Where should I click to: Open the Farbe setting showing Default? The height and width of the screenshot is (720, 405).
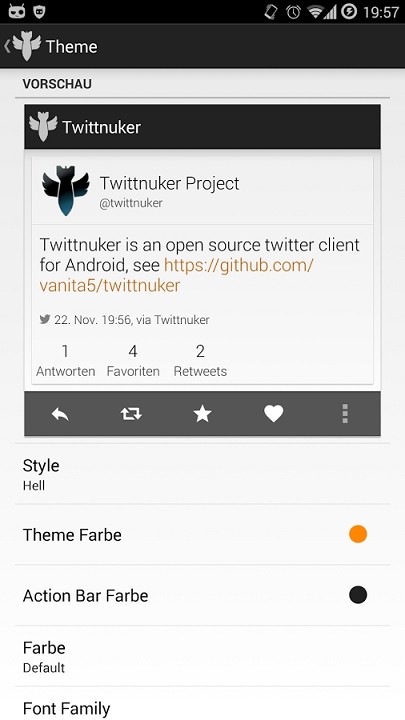click(202, 656)
